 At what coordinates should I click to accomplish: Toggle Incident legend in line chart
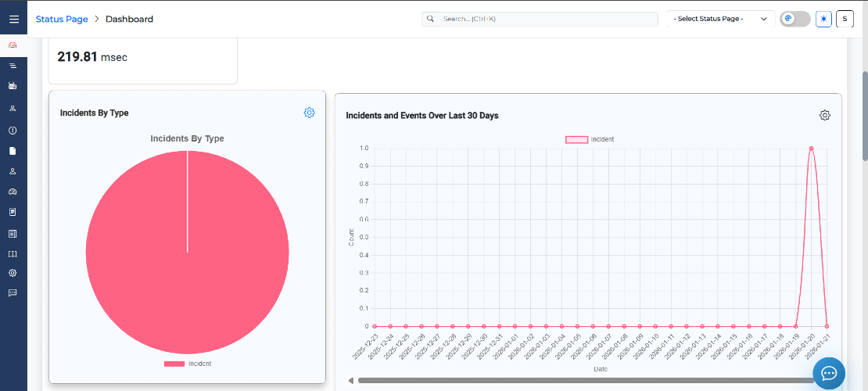click(590, 139)
